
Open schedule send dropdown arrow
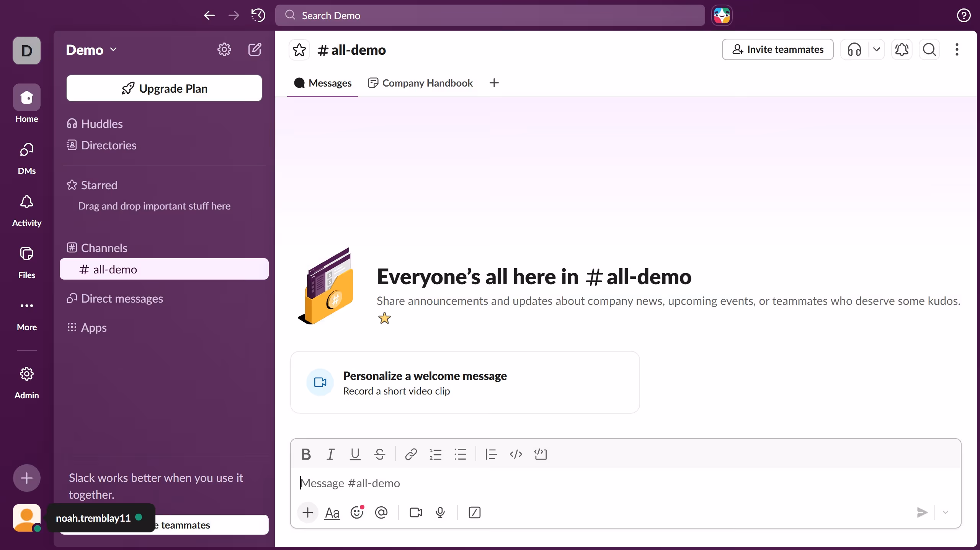[x=946, y=512]
